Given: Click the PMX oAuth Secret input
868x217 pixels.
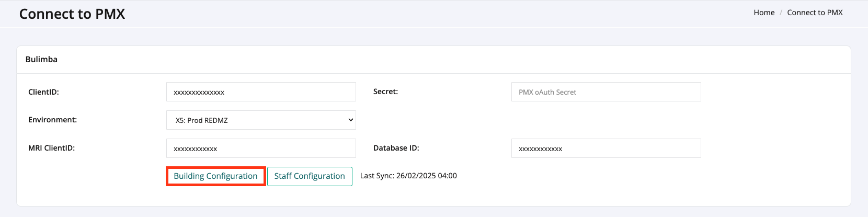Looking at the screenshot, I should pyautogui.click(x=606, y=92).
